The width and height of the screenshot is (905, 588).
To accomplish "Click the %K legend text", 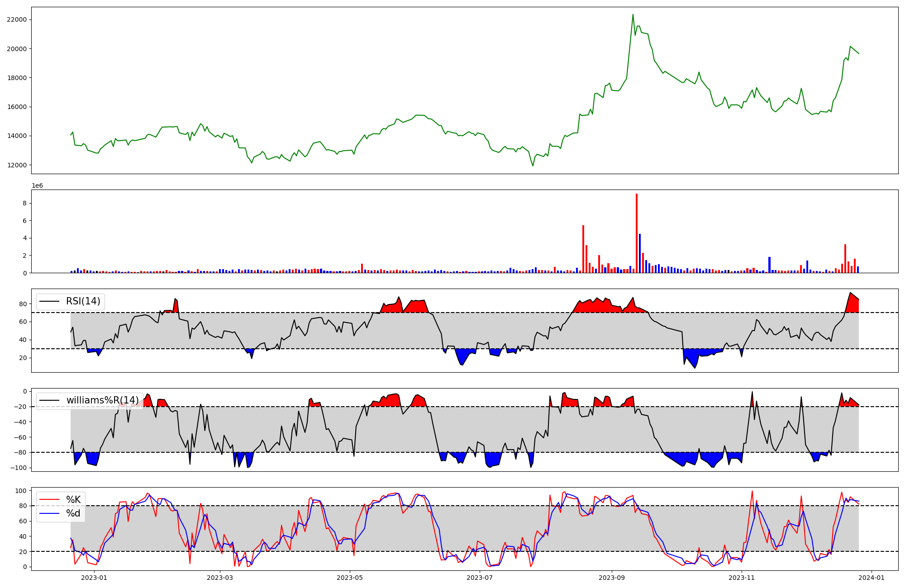I will pyautogui.click(x=73, y=500).
